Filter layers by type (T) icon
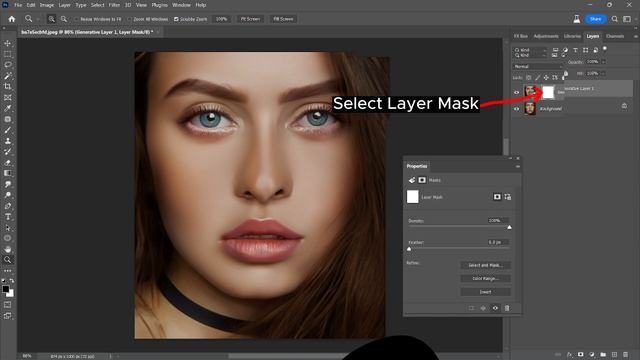The image size is (640, 360). point(576,50)
